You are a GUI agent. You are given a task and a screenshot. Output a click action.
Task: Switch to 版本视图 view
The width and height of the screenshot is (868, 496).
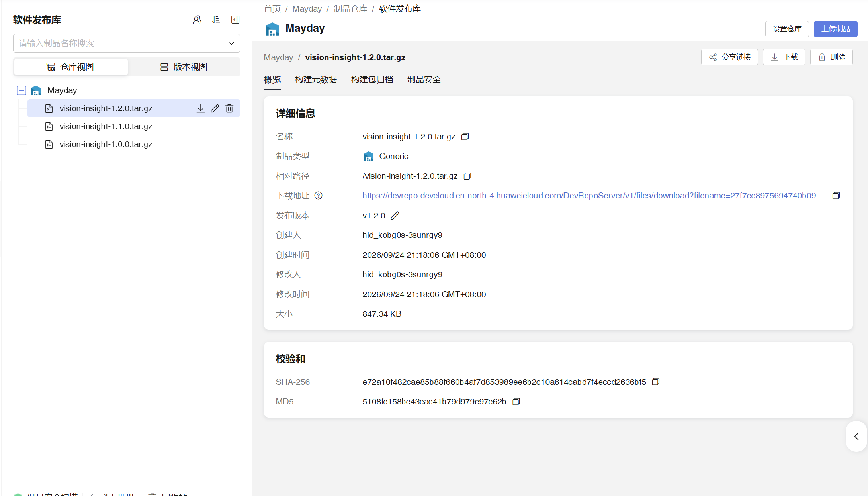pos(184,67)
